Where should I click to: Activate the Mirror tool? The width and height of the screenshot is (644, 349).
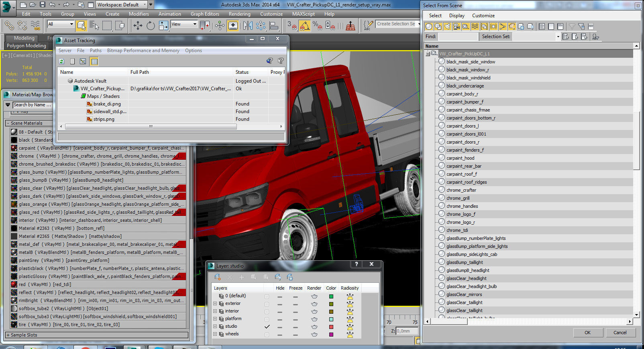(248, 26)
